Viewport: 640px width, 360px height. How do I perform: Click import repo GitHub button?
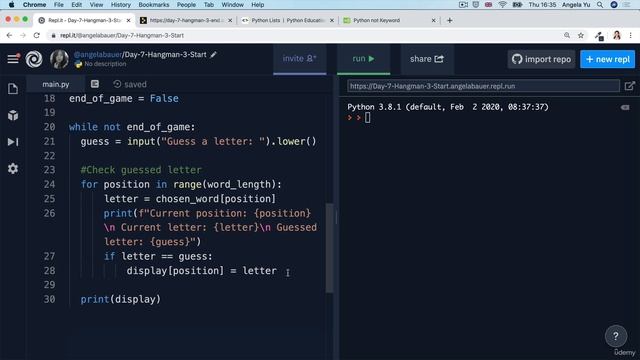point(541,59)
